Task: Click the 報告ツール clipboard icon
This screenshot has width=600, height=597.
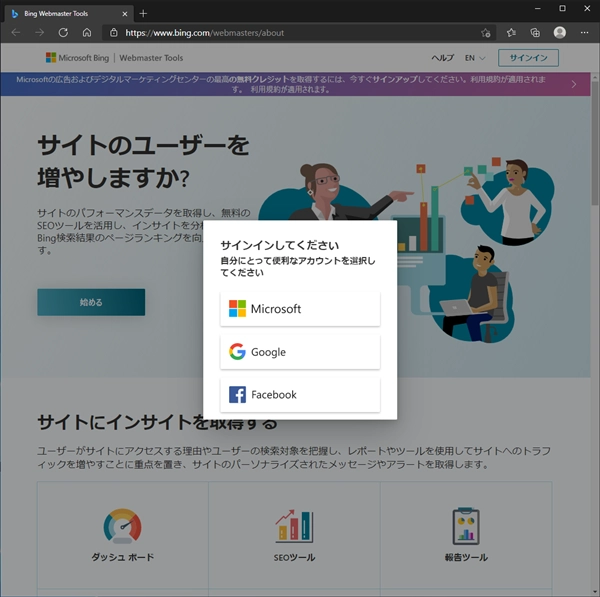Action: 466,526
